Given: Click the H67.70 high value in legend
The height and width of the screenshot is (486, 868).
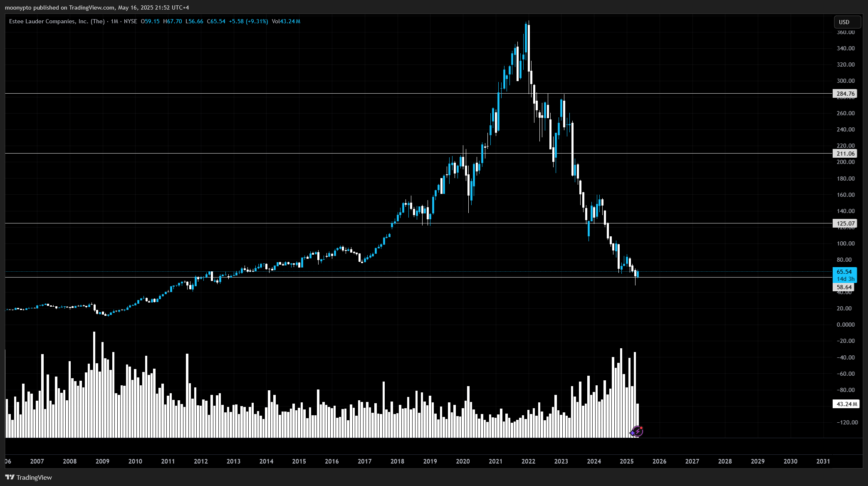Looking at the screenshot, I should tap(173, 21).
